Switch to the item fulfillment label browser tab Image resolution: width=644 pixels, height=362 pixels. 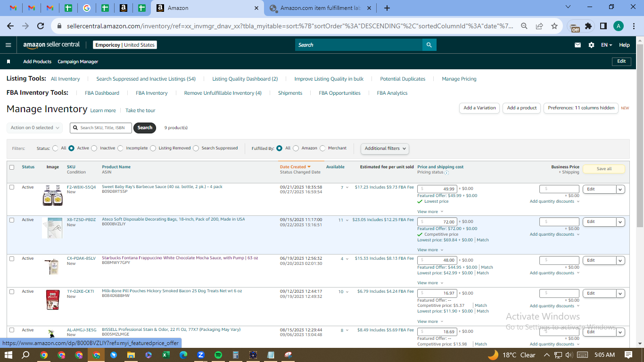click(x=319, y=8)
